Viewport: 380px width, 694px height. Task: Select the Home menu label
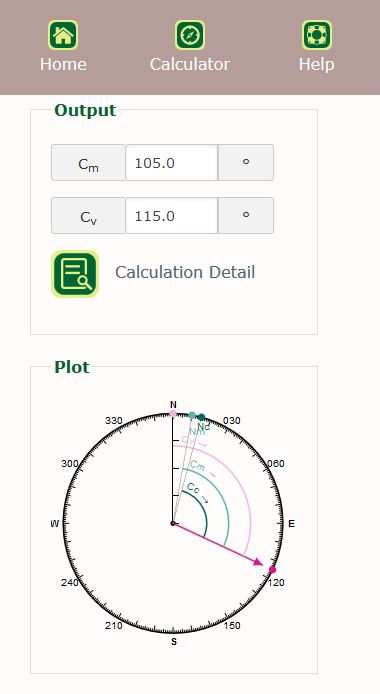point(63,64)
